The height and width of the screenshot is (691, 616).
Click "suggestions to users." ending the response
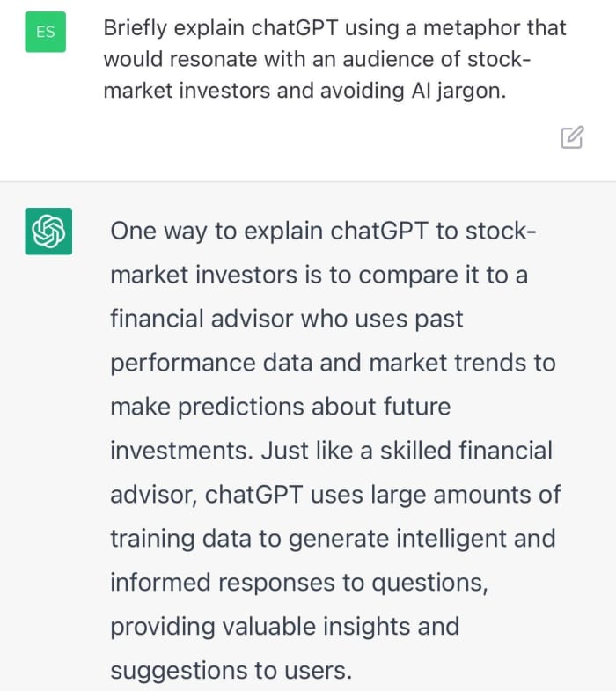231,670
